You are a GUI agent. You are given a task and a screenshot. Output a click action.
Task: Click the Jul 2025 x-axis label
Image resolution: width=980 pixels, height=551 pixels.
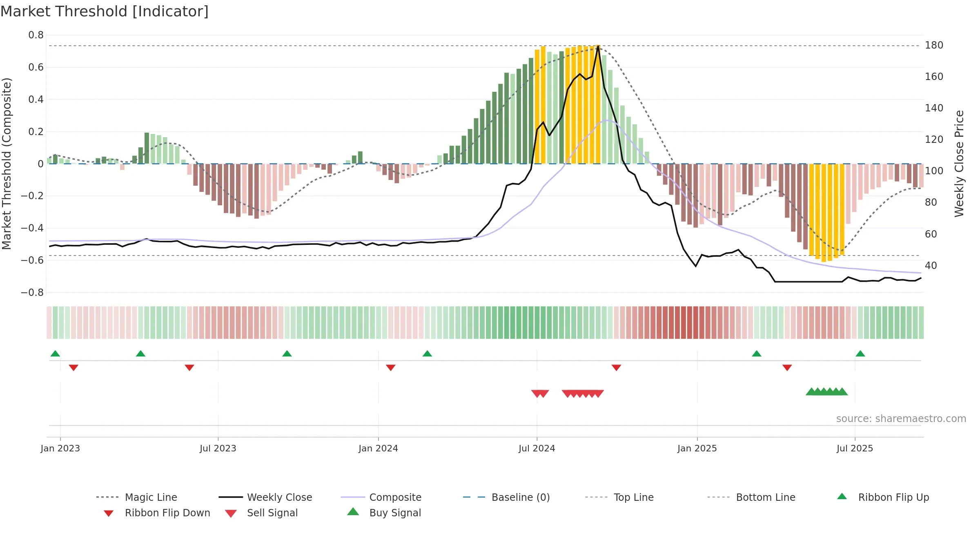[855, 448]
